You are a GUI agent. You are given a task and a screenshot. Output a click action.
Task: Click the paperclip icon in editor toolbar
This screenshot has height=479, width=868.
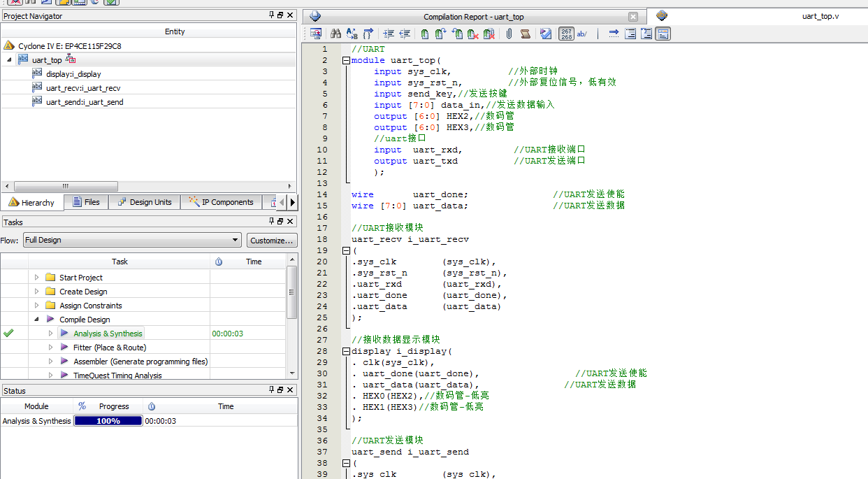tap(509, 34)
